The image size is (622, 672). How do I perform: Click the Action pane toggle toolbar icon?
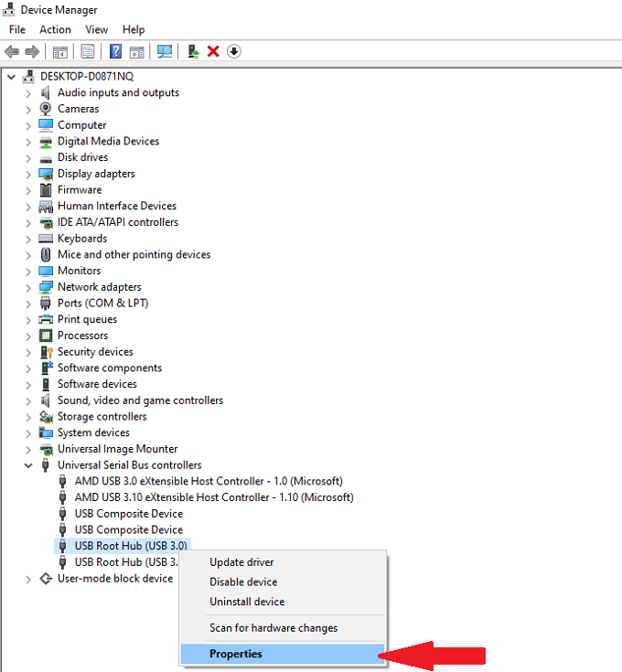[x=136, y=52]
